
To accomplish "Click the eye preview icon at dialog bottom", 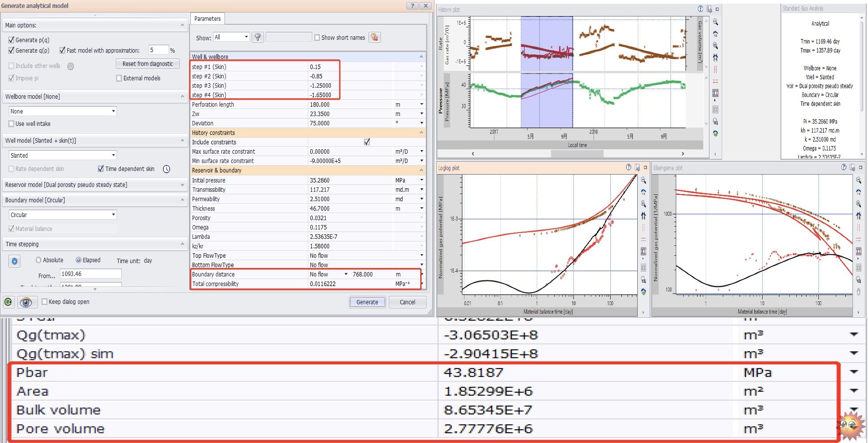I will (x=26, y=303).
